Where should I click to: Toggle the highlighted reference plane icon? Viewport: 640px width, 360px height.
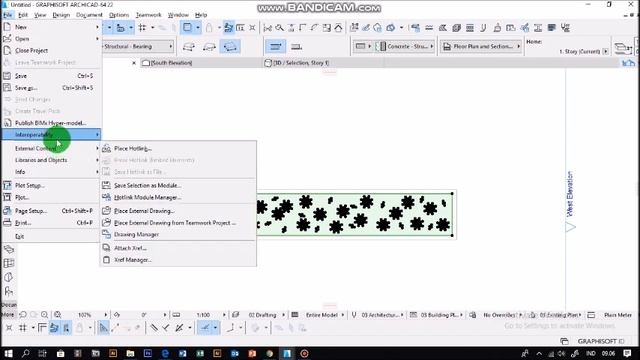[276, 47]
